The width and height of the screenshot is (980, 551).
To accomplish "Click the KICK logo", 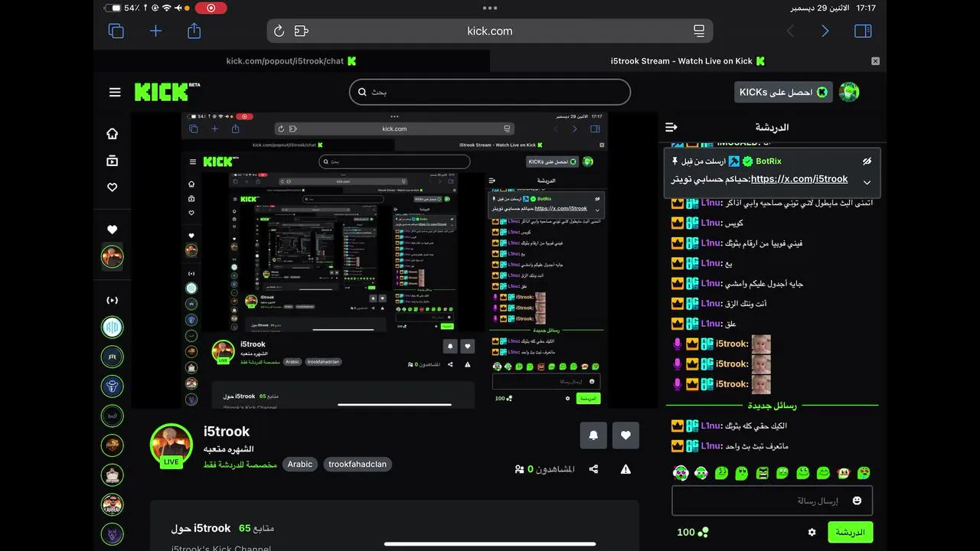I will 167,92.
